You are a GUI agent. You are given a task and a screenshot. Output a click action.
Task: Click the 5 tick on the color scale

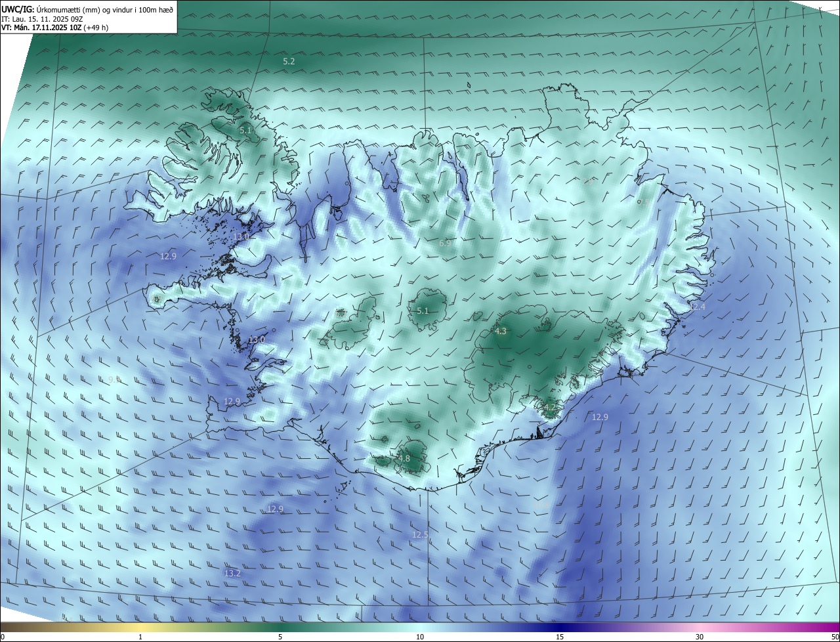click(280, 637)
